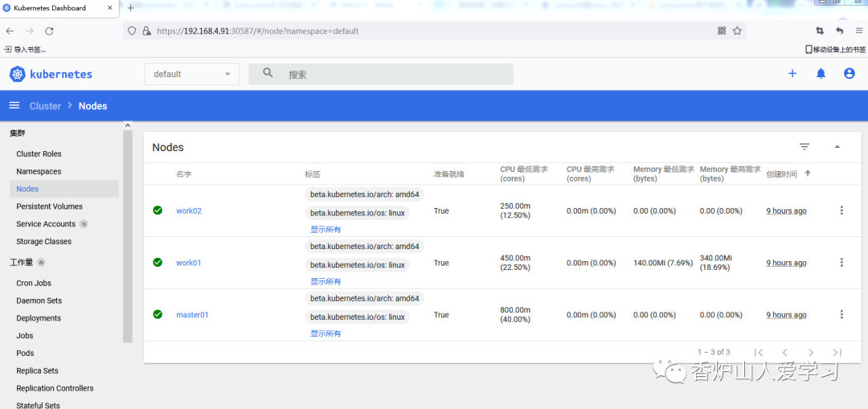868x409 pixels.
Task: Click 显示所有 for master01 labels
Action: [x=325, y=333]
